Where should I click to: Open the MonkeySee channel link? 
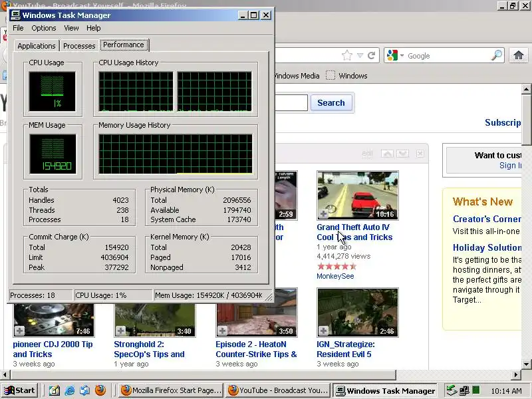click(x=335, y=276)
